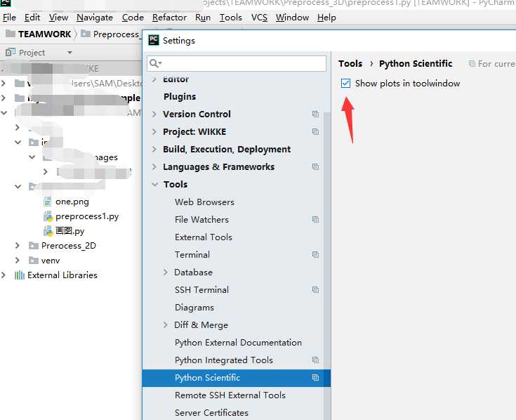
Task: Click project-level icon beside Languages & Frameworks
Action: 315,167
